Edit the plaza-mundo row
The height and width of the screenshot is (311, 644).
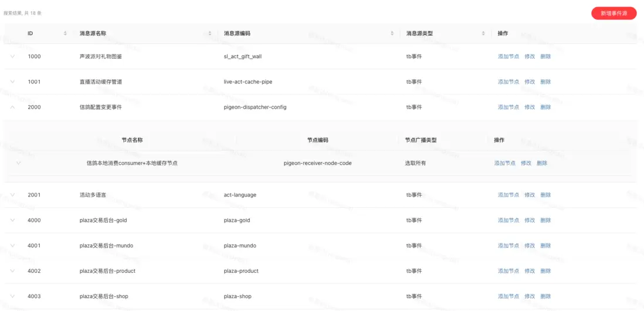click(530, 246)
